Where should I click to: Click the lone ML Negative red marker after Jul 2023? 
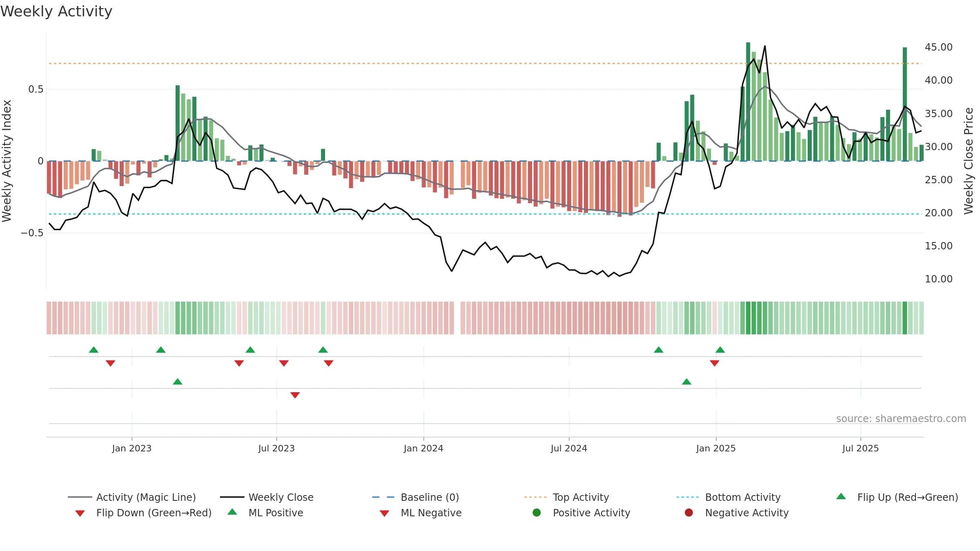[295, 395]
